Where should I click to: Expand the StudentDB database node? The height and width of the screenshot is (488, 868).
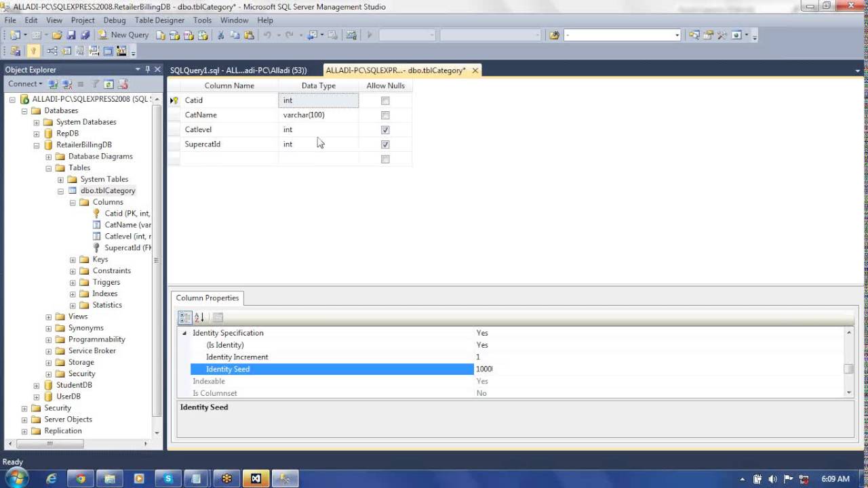37,385
